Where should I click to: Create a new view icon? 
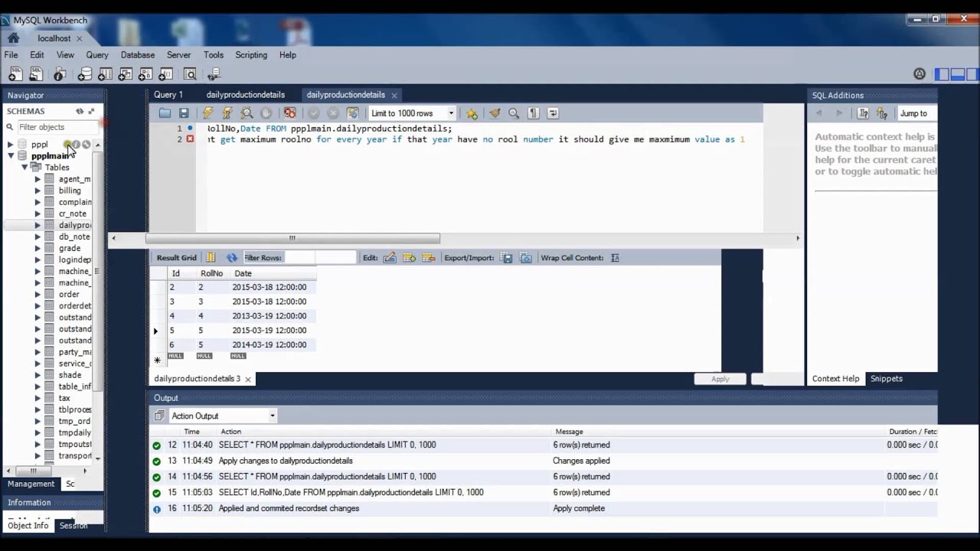[x=125, y=74]
